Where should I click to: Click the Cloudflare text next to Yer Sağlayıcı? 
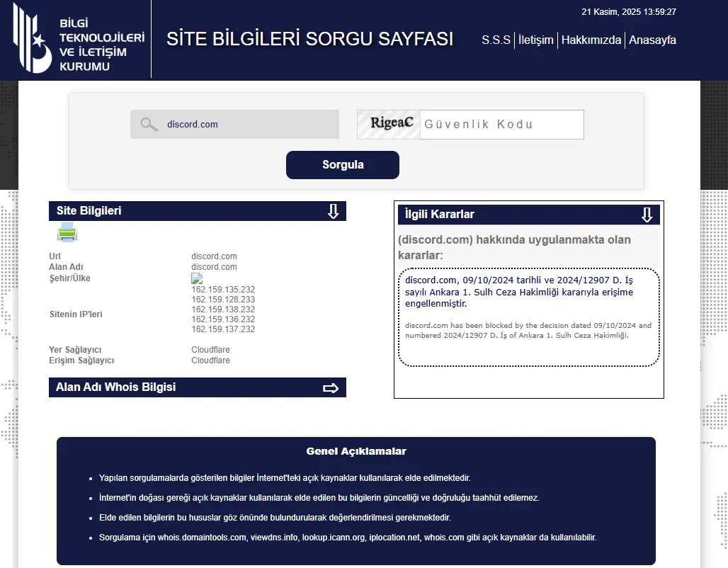pyautogui.click(x=210, y=349)
